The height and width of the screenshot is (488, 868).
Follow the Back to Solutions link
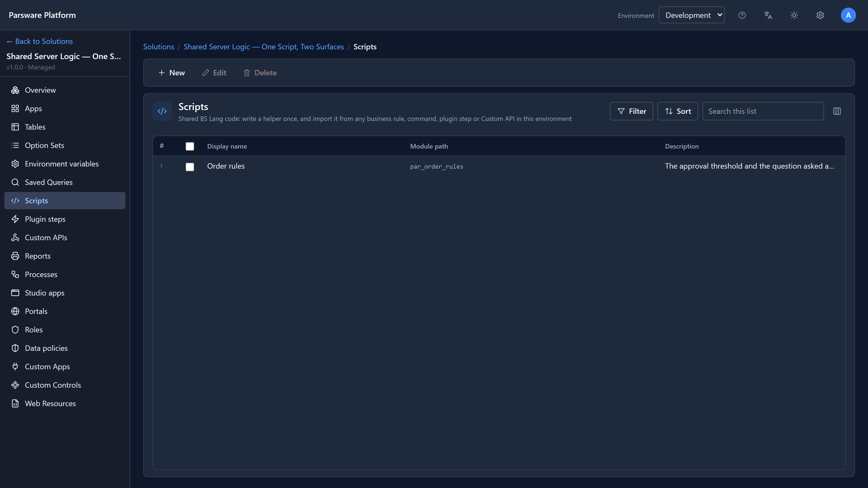click(40, 41)
